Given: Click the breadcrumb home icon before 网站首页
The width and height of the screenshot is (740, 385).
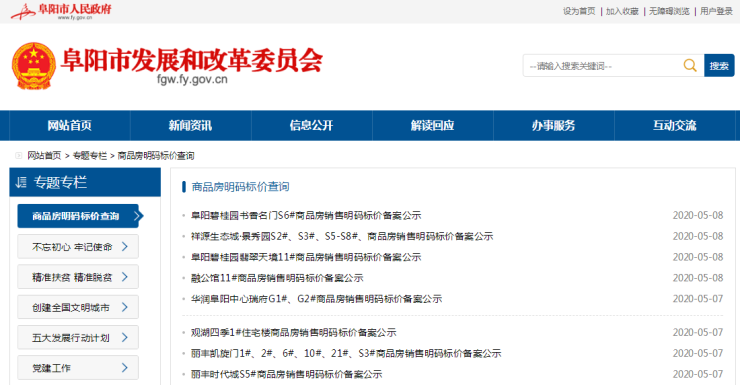Looking at the screenshot, I should 18,155.
